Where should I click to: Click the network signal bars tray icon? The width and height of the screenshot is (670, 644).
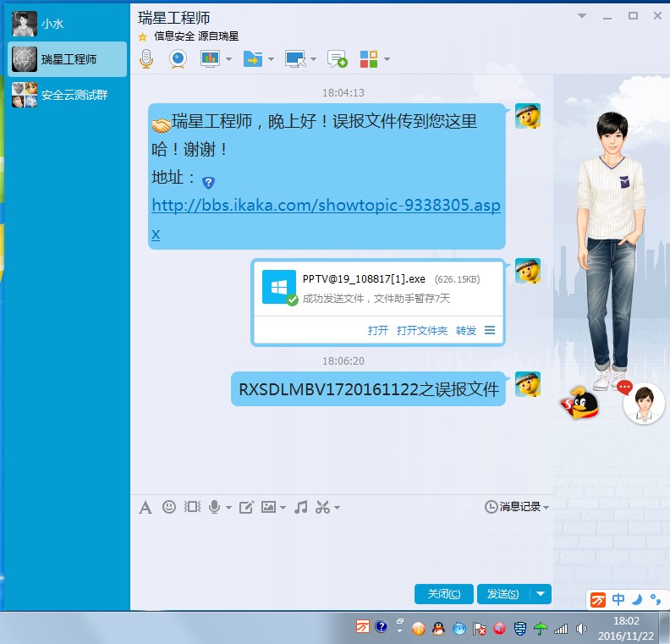pyautogui.click(x=561, y=628)
